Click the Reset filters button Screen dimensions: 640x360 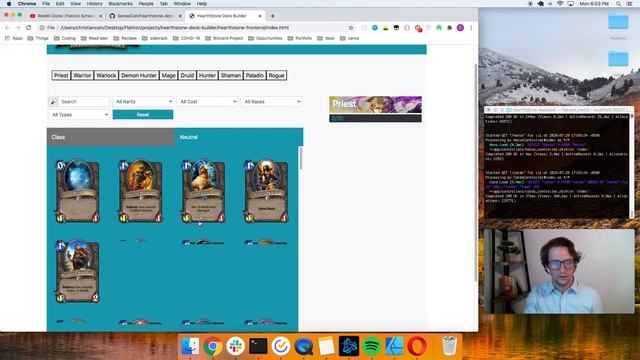pos(143,115)
